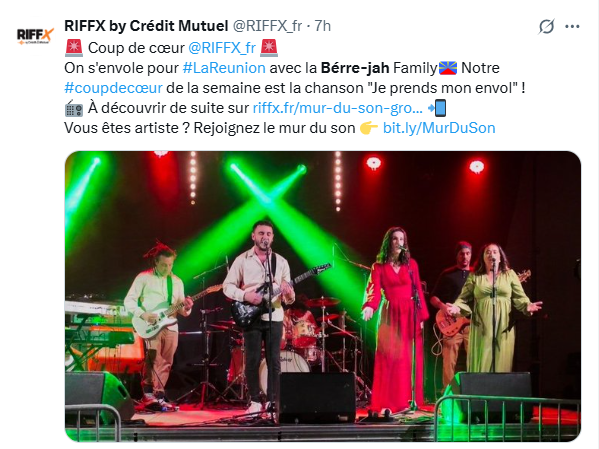Click the pointing hand emoji before bit.ly link

point(369,128)
